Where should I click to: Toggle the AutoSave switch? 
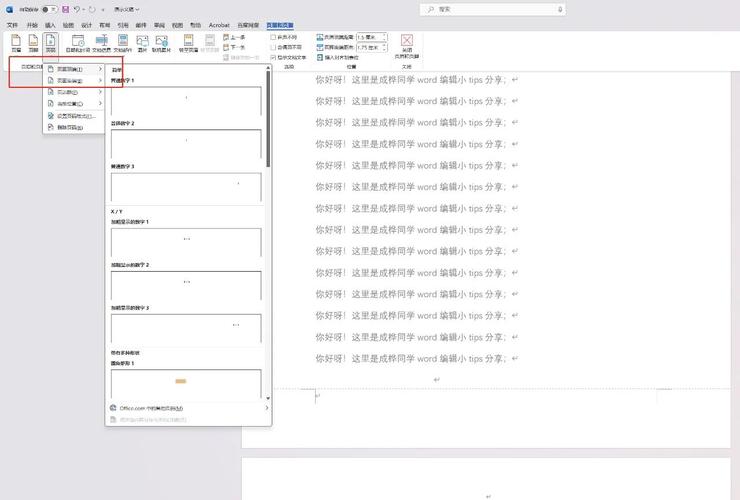[x=48, y=9]
